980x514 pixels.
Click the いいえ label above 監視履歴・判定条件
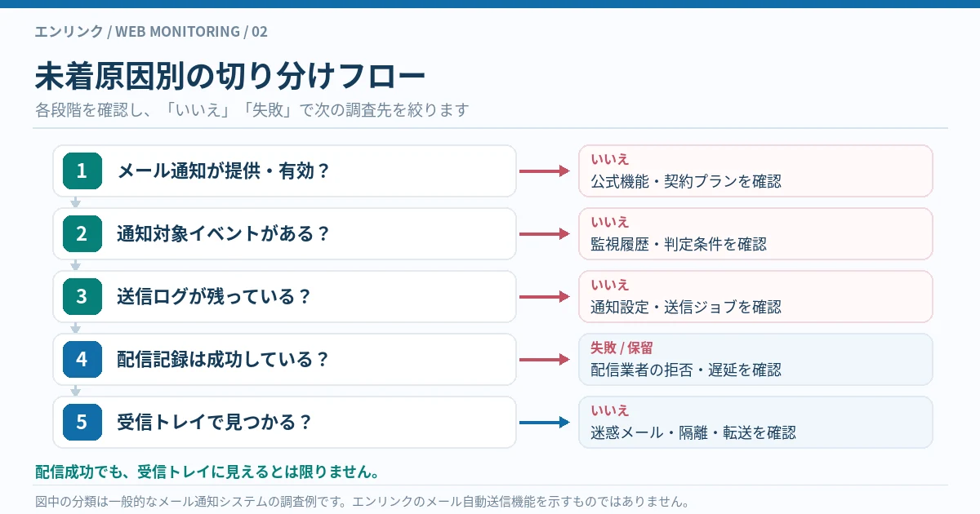[610, 222]
